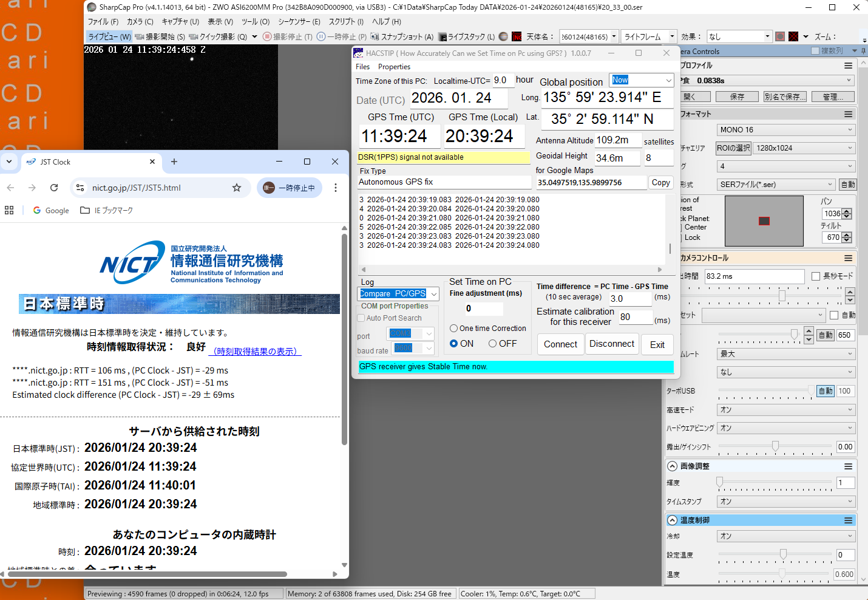Click the 設定温度 target temperature slider

[783, 554]
